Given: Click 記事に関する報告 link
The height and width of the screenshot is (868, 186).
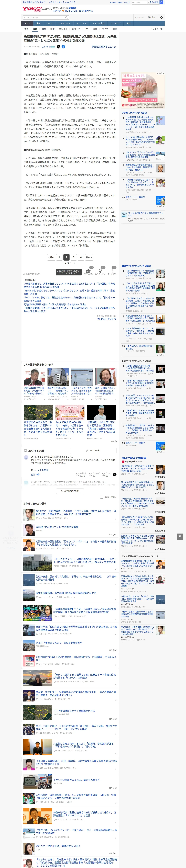Looking at the screenshot, I should pyautogui.click(x=31, y=274).
